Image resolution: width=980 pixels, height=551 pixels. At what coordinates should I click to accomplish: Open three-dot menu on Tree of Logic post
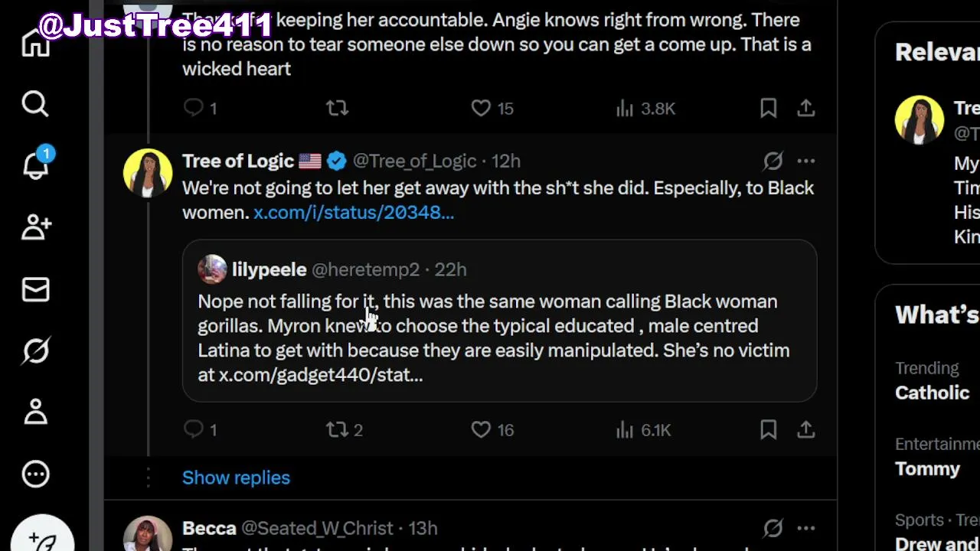805,161
